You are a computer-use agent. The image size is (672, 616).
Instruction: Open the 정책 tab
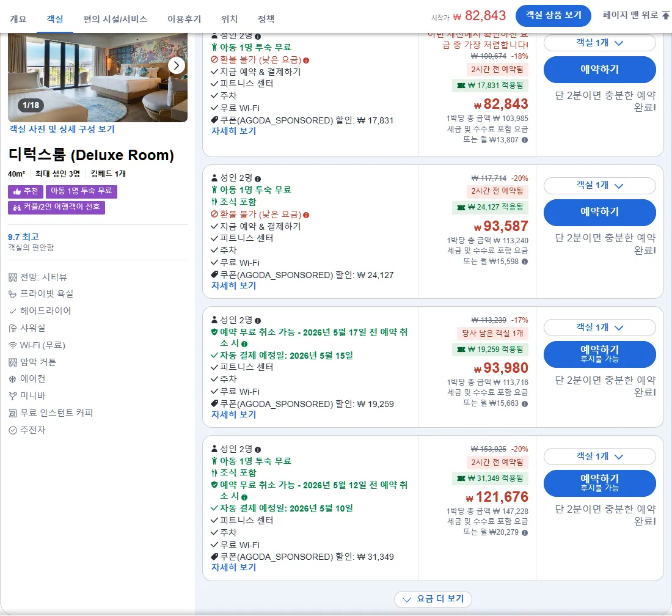point(266,19)
